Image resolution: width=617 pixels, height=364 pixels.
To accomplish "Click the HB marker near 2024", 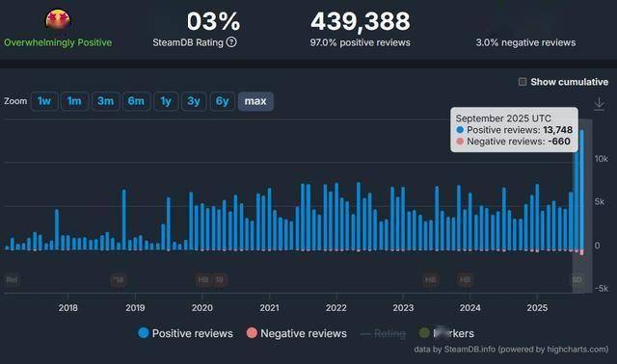I will (465, 280).
